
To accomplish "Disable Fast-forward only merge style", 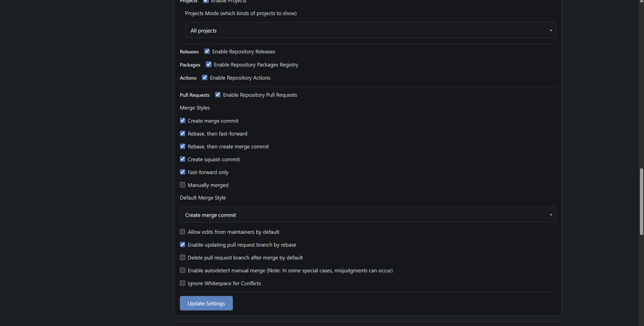I will click(x=182, y=172).
